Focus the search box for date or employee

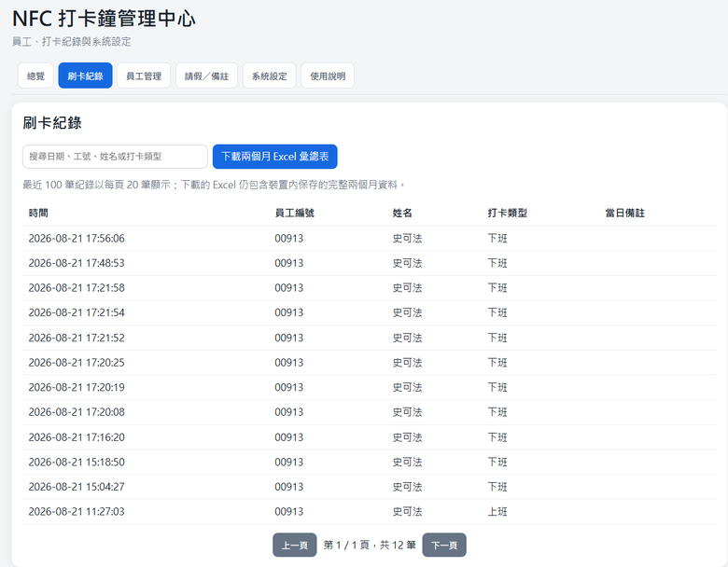coord(115,157)
